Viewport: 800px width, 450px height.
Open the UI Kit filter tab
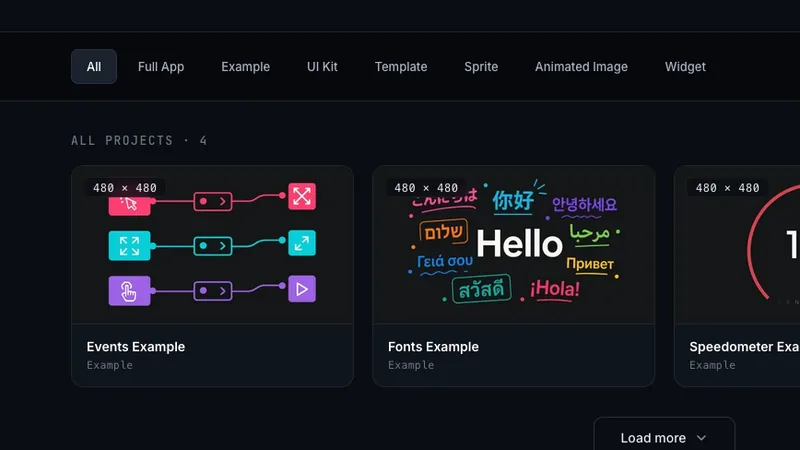tap(322, 66)
